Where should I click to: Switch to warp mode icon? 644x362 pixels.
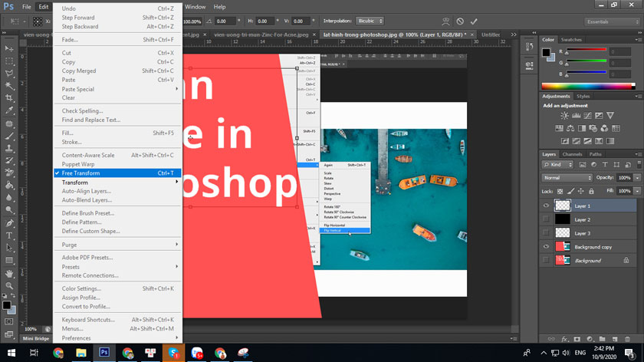click(x=445, y=21)
